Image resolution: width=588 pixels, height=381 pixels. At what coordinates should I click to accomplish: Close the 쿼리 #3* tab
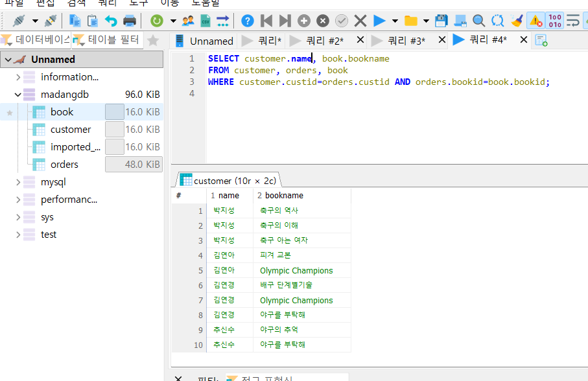click(x=442, y=40)
